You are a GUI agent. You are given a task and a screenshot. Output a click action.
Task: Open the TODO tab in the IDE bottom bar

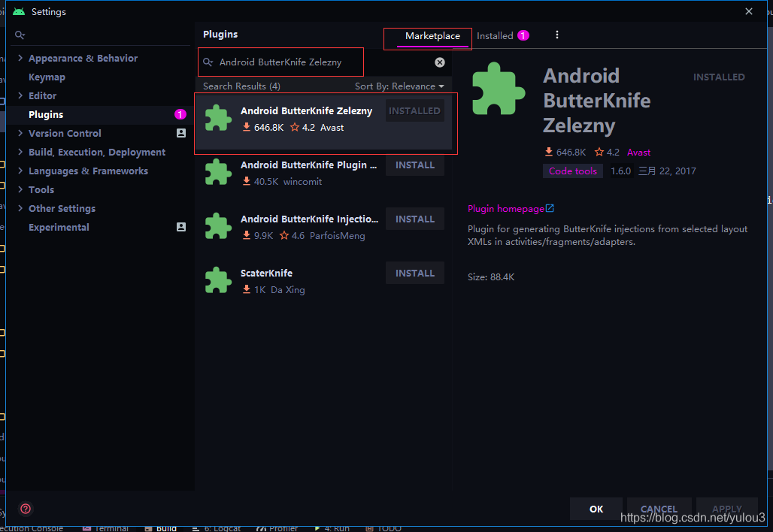pyautogui.click(x=383, y=528)
